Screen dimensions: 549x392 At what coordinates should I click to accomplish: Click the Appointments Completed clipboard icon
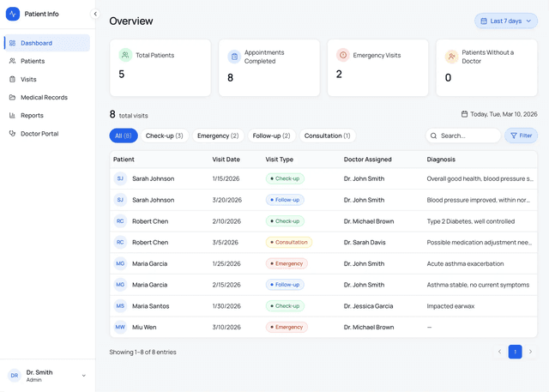[234, 57]
